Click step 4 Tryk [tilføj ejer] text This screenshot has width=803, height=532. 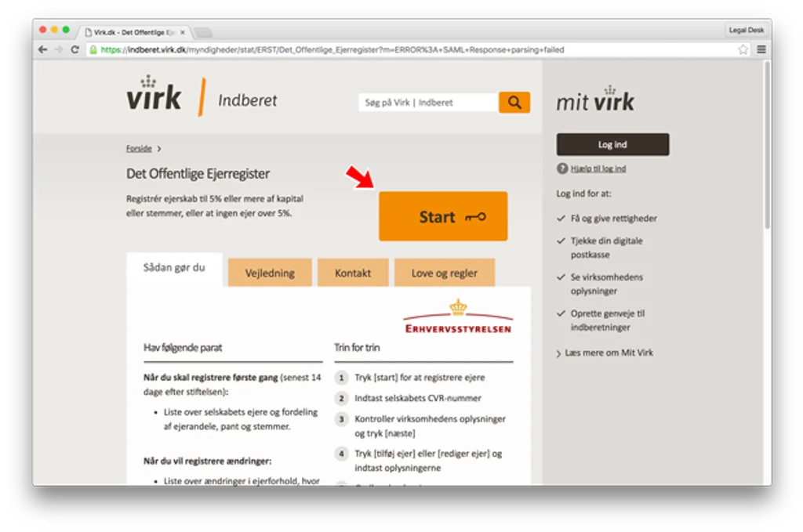pyautogui.click(x=428, y=461)
